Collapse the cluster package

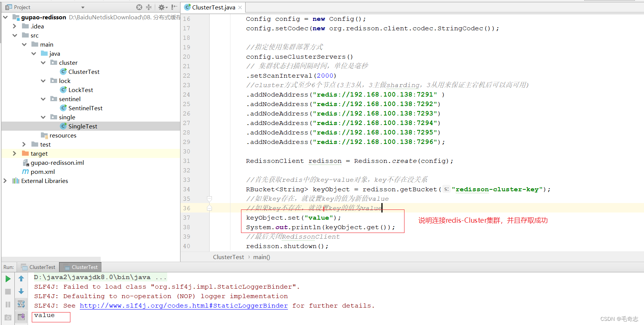click(43, 62)
